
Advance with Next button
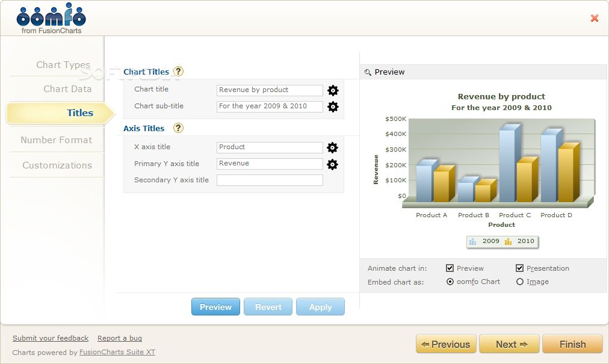(x=509, y=344)
